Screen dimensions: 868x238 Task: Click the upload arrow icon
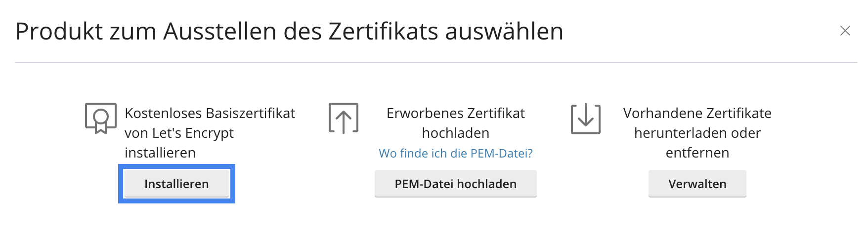point(344,119)
